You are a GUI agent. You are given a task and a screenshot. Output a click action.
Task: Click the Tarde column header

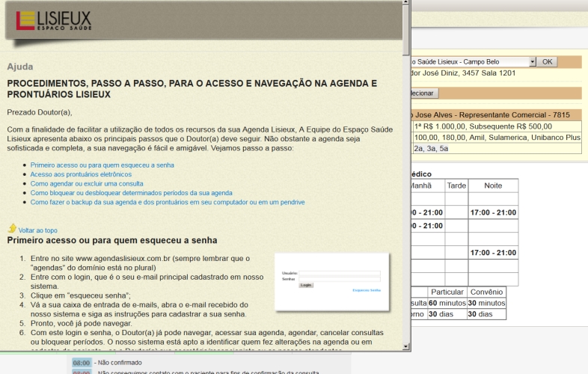456,186
